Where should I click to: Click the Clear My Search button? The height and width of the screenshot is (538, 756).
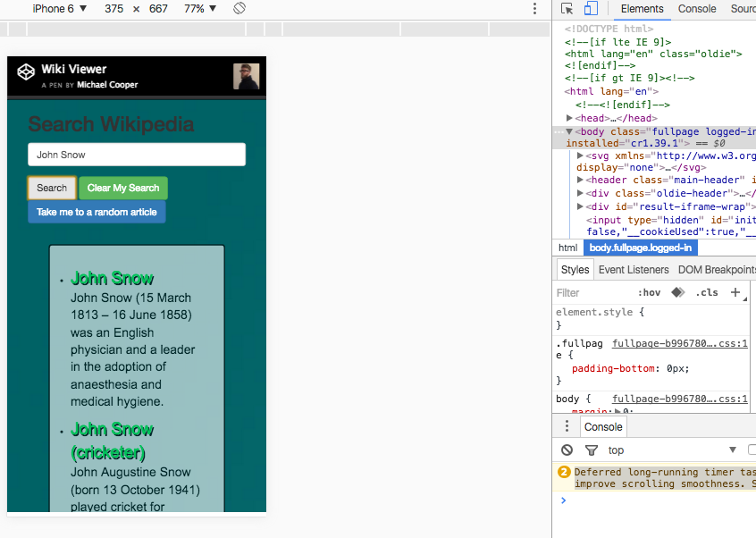point(123,188)
